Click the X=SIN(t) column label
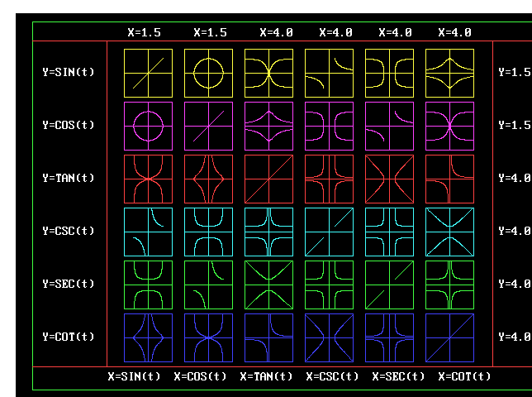The image size is (532, 397). click(x=134, y=376)
